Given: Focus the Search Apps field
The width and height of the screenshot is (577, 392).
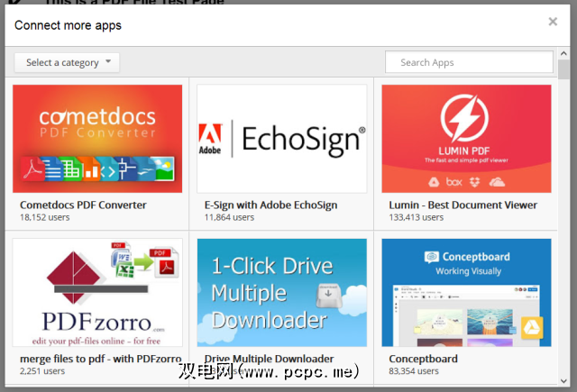Looking at the screenshot, I should pos(469,62).
